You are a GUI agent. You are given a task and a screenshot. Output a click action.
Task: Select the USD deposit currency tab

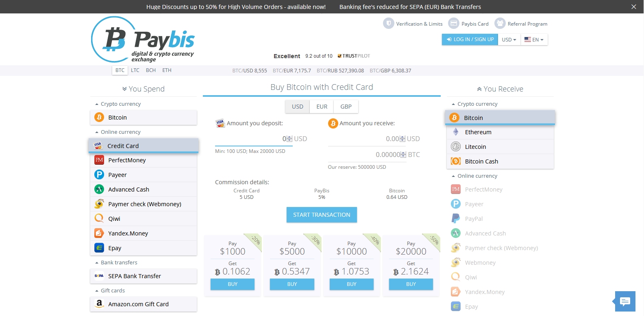pyautogui.click(x=297, y=107)
